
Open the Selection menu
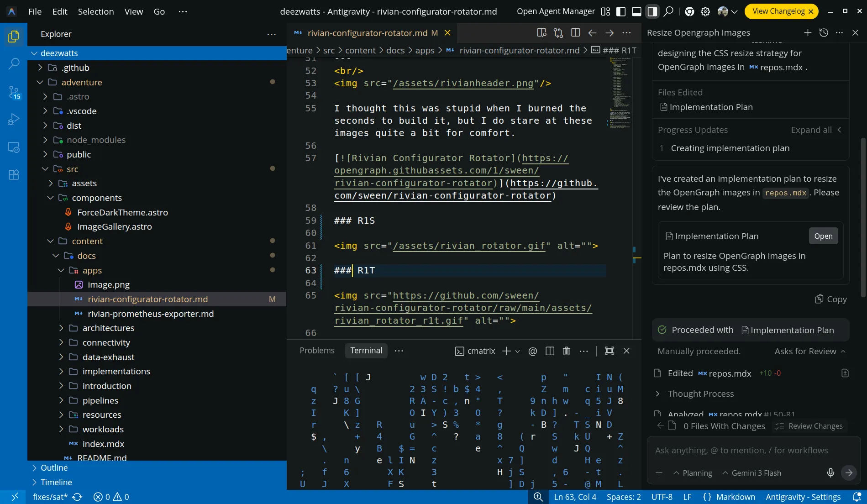[95, 12]
